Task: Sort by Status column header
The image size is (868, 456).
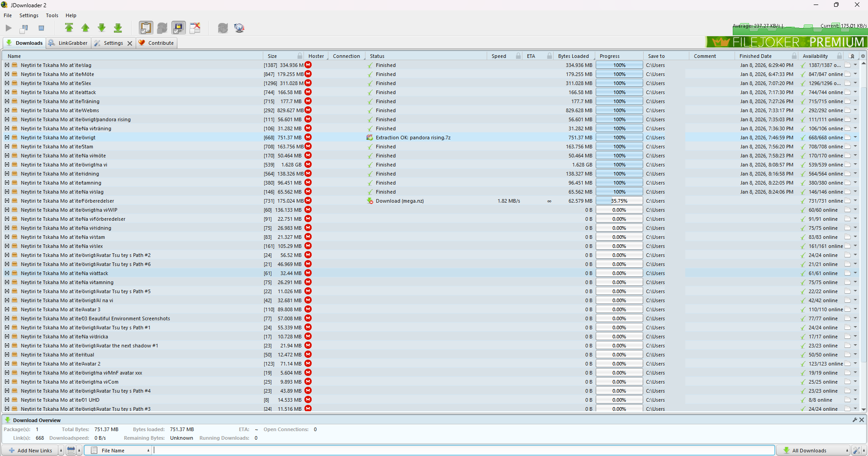Action: coord(425,56)
